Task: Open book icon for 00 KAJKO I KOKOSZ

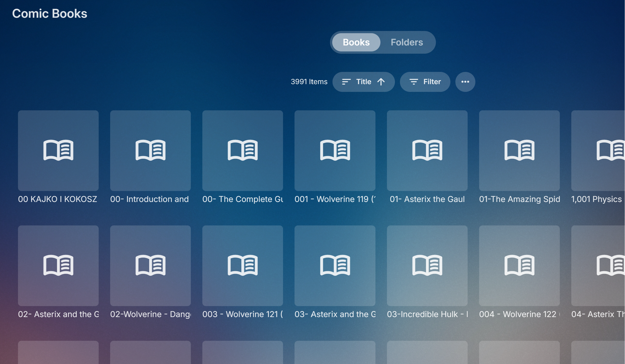Action: click(58, 150)
